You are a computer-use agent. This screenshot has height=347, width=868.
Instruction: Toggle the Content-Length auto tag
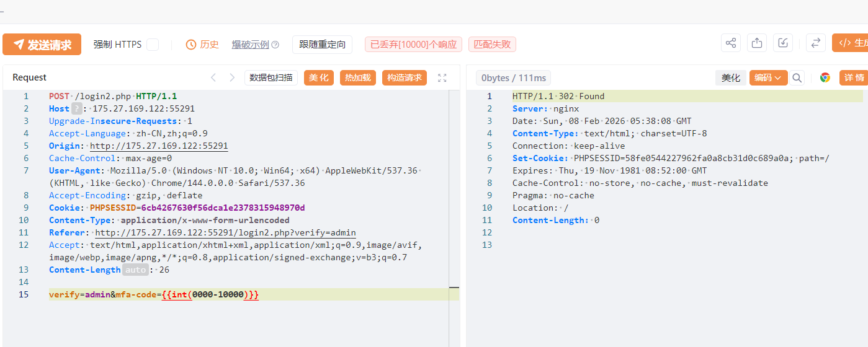(135, 270)
